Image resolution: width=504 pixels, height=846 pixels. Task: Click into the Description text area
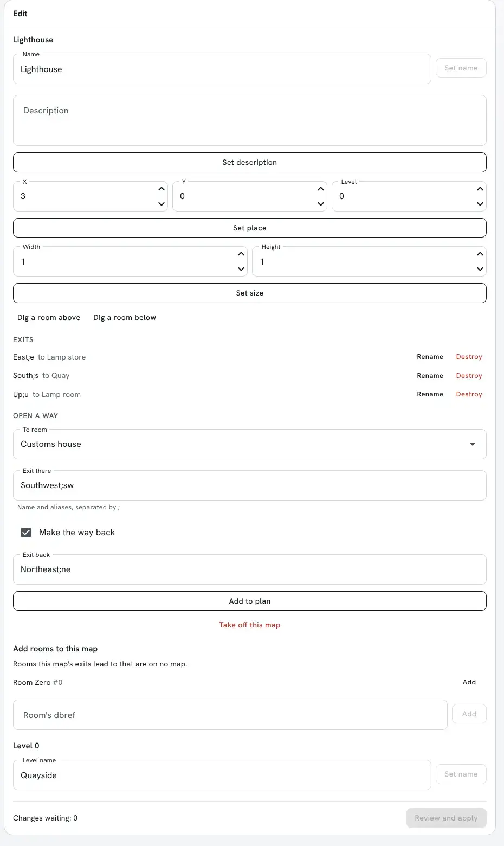[x=250, y=120]
